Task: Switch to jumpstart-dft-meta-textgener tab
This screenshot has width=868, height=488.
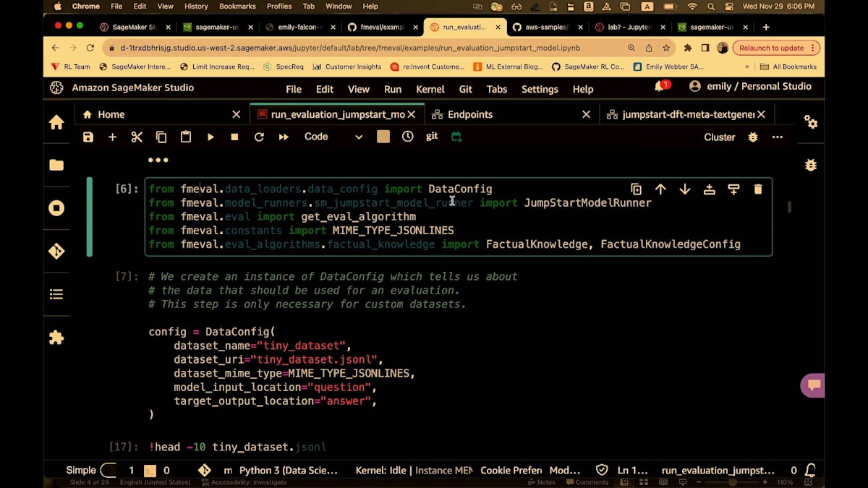Action: [688, 114]
